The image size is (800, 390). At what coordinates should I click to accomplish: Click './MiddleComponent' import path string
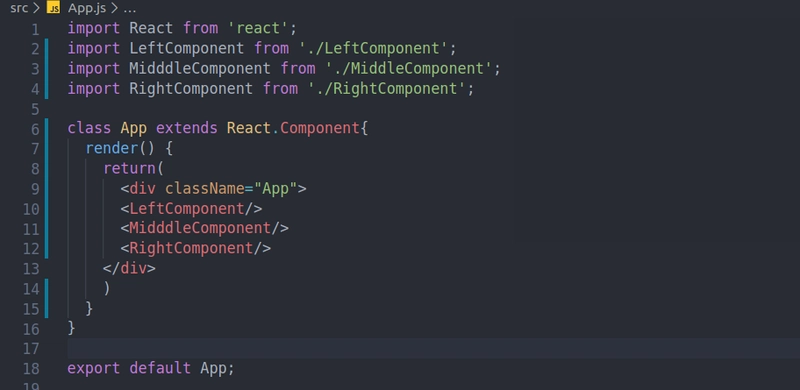coord(409,68)
